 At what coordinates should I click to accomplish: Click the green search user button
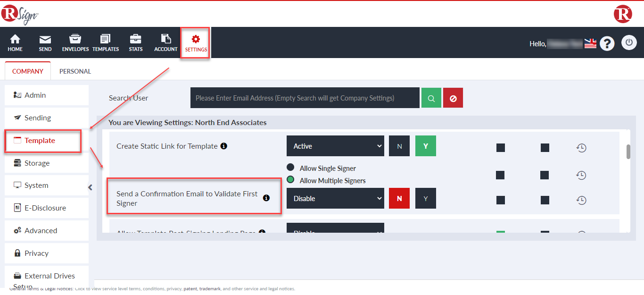click(x=431, y=98)
